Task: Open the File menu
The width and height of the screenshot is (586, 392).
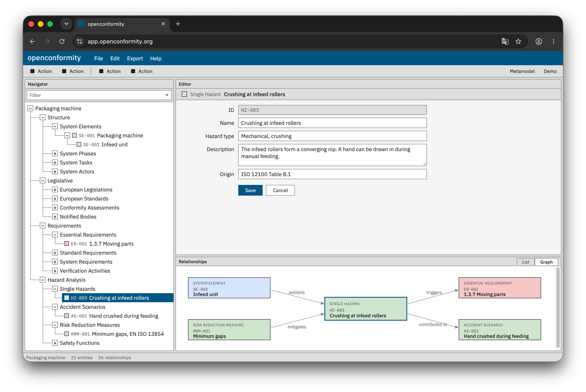Action: pos(98,58)
